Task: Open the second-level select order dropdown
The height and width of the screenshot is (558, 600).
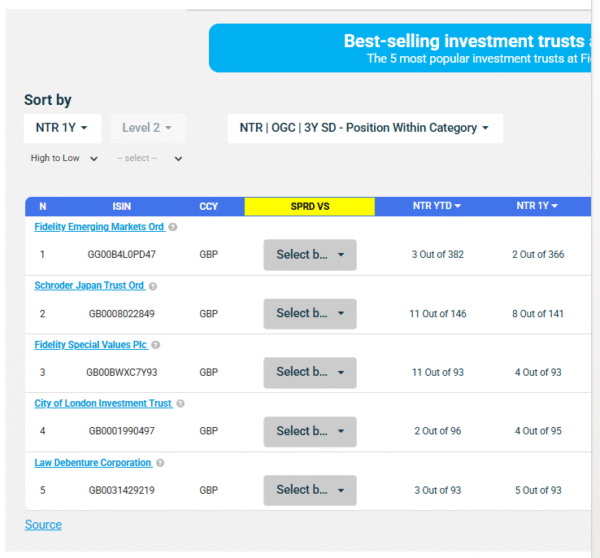Action: pos(150,158)
